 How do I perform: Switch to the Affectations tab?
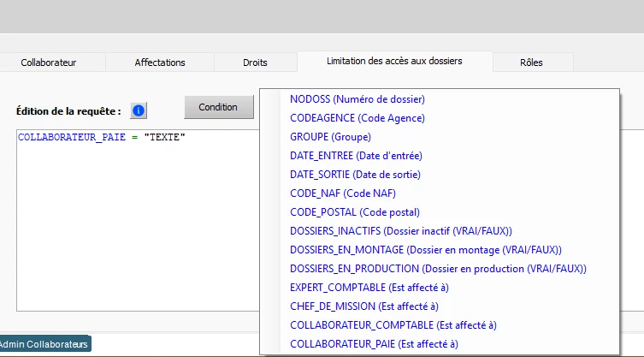tap(160, 62)
